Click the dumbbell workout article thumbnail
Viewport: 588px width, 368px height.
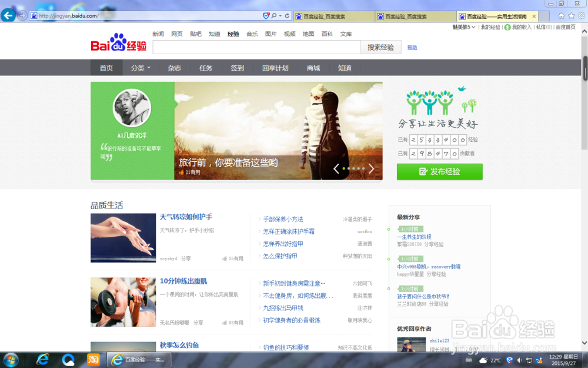pyautogui.click(x=123, y=302)
